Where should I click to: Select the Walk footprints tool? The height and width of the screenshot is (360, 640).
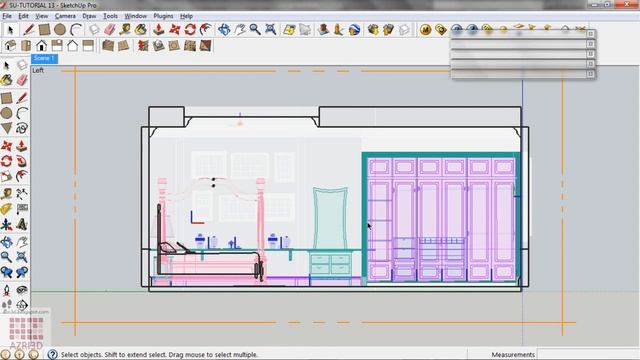click(x=7, y=304)
